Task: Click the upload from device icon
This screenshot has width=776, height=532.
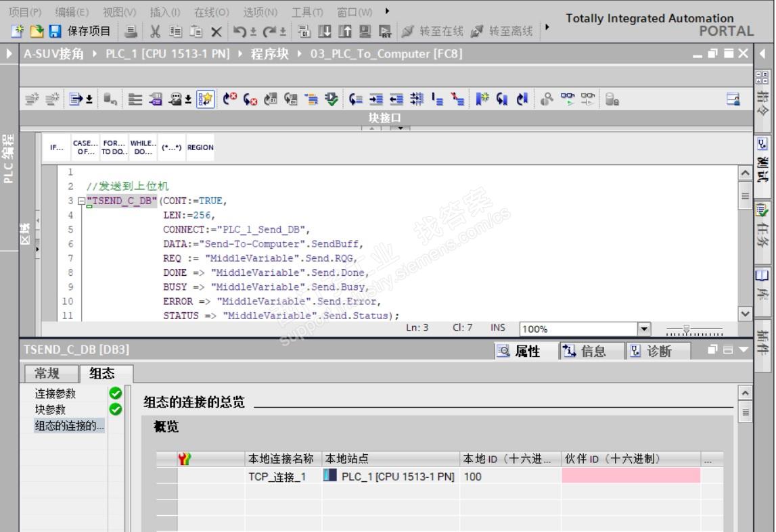Action: pos(345,32)
